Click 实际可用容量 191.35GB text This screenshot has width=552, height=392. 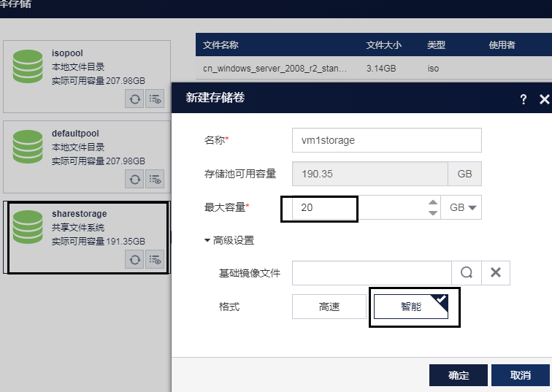99,242
